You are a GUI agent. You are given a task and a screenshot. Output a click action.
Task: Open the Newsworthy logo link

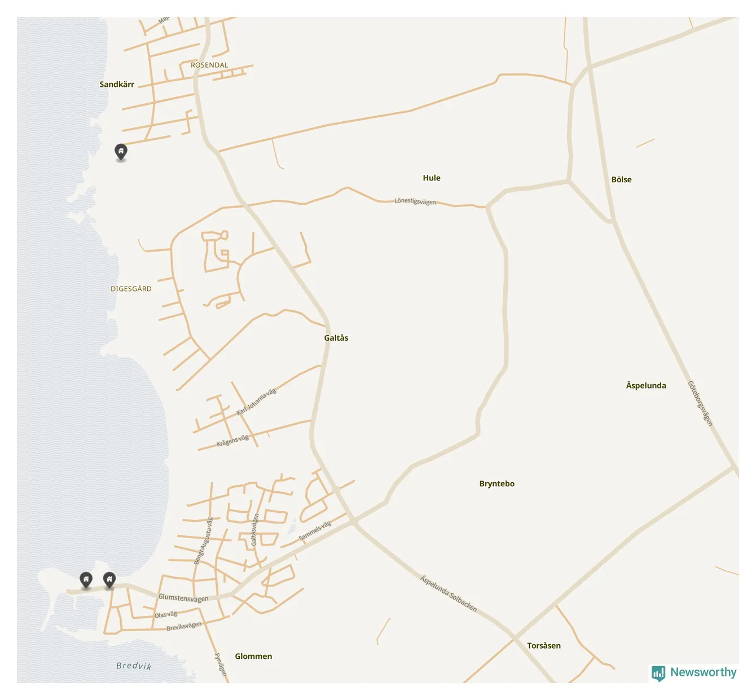[x=695, y=672]
